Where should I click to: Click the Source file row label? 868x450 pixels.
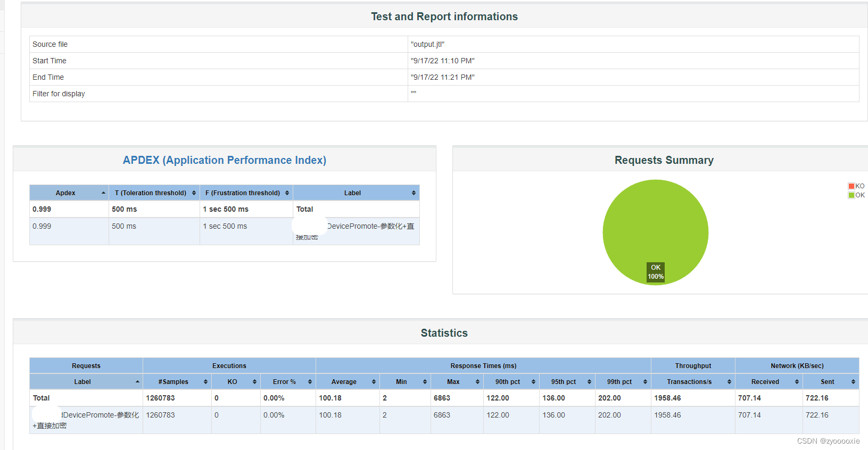click(50, 44)
